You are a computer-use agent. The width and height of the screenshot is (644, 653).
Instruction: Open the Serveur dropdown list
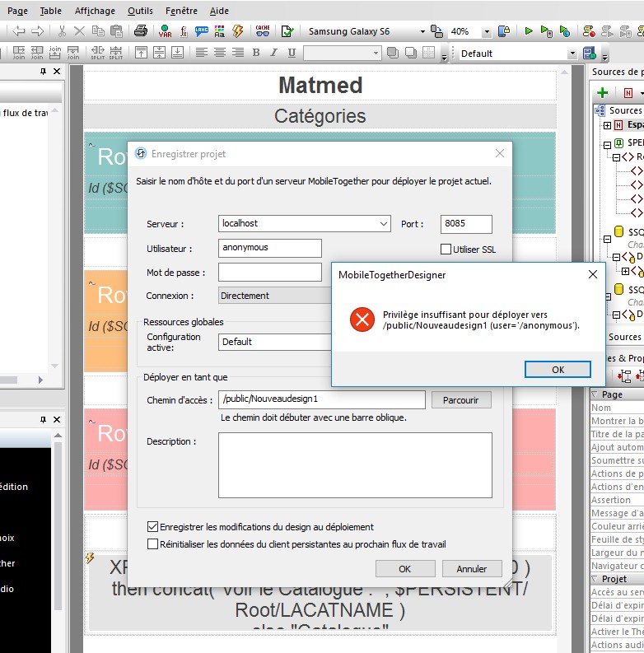tap(384, 224)
